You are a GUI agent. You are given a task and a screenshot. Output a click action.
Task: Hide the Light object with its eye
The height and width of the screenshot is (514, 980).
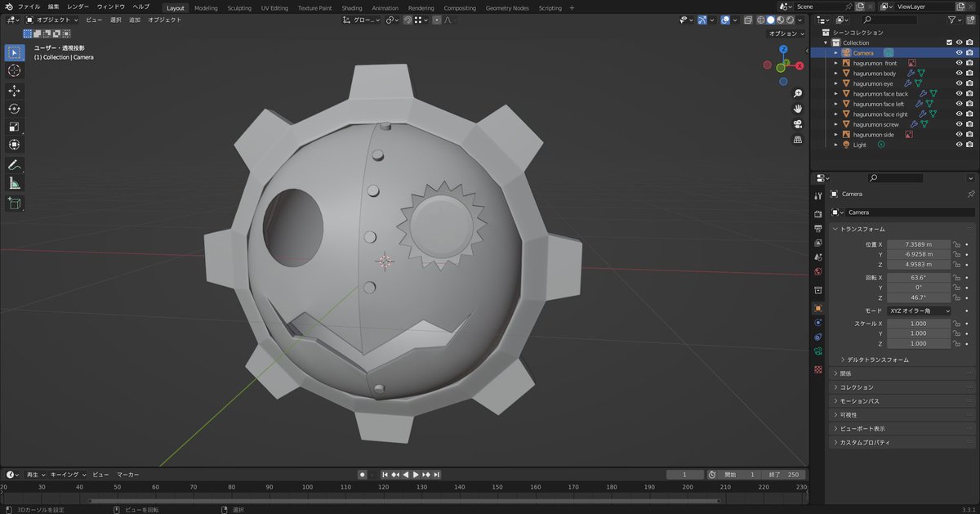pos(960,145)
